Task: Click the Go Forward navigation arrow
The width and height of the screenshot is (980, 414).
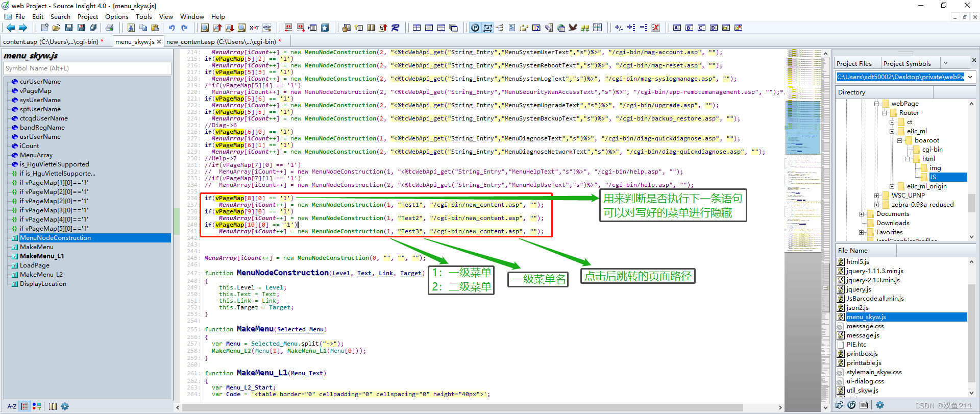Action: click(22, 28)
